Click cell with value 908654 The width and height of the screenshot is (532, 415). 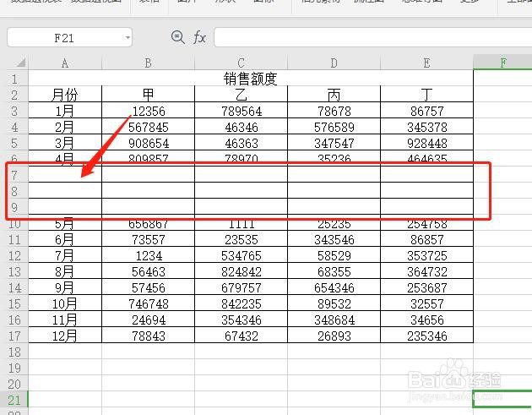pos(148,143)
